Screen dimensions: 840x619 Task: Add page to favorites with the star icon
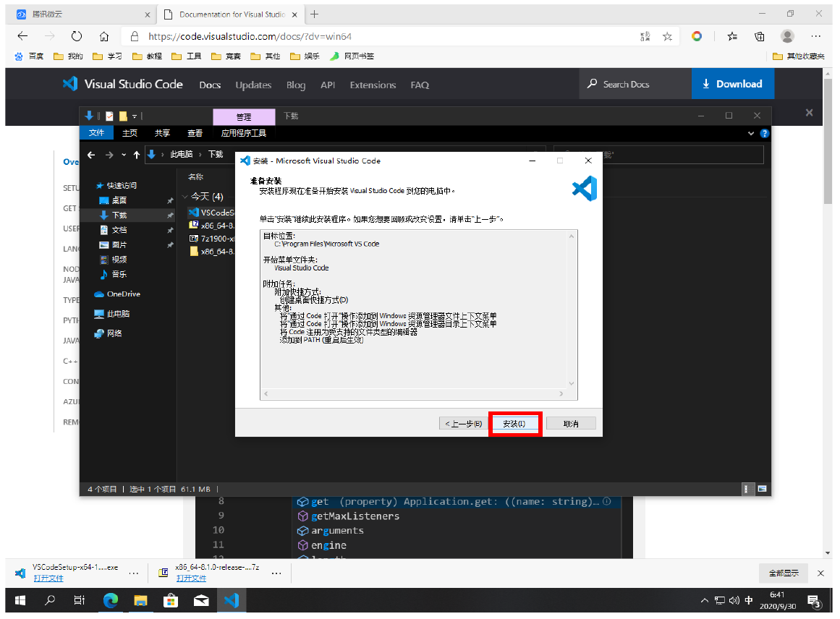[667, 36]
